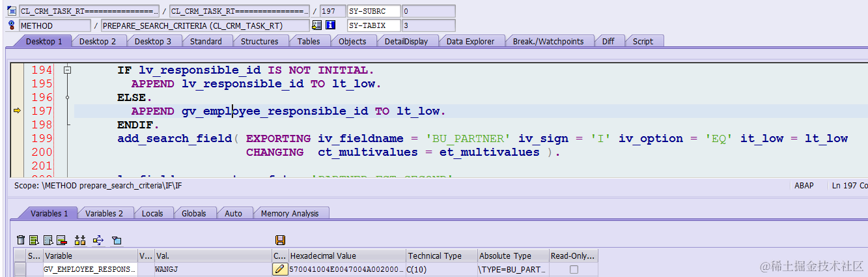
Task: Select the Globals tab
Action: (194, 213)
